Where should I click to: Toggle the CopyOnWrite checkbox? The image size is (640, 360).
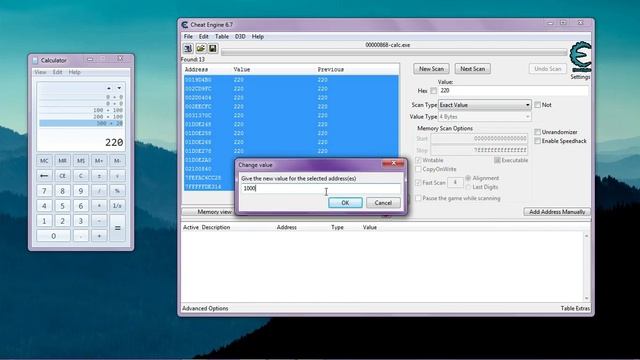[x=418, y=169]
